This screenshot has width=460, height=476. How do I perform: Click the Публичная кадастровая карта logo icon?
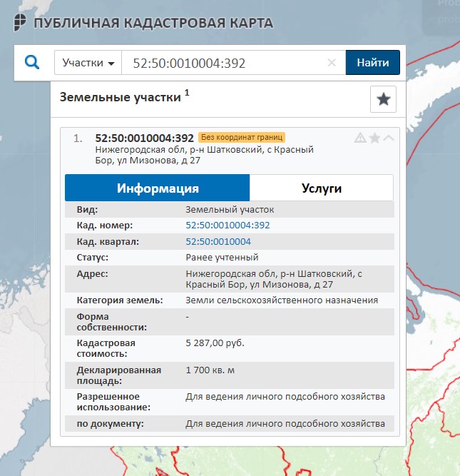tap(20, 22)
